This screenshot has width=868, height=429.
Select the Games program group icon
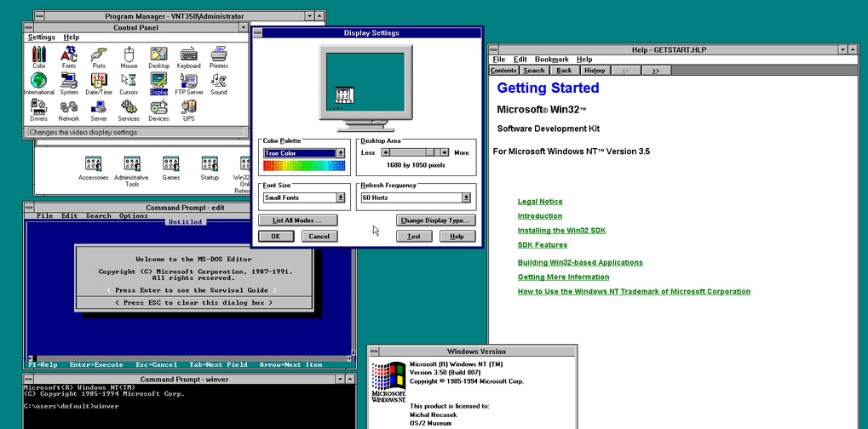(170, 166)
